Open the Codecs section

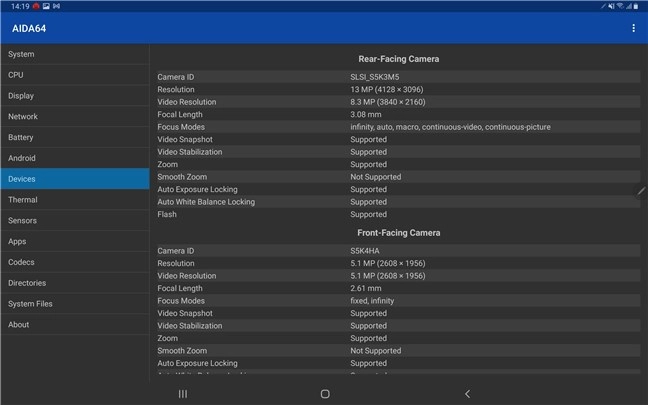[x=75, y=262]
